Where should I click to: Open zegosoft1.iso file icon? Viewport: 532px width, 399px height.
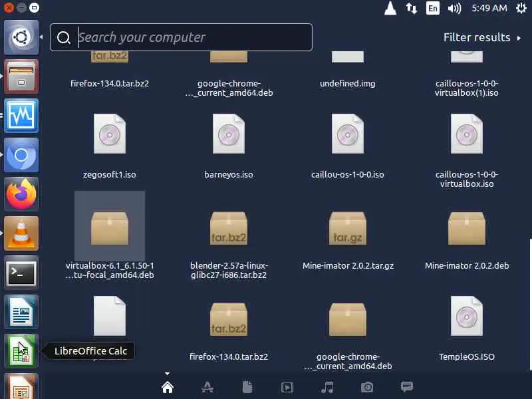click(x=110, y=134)
